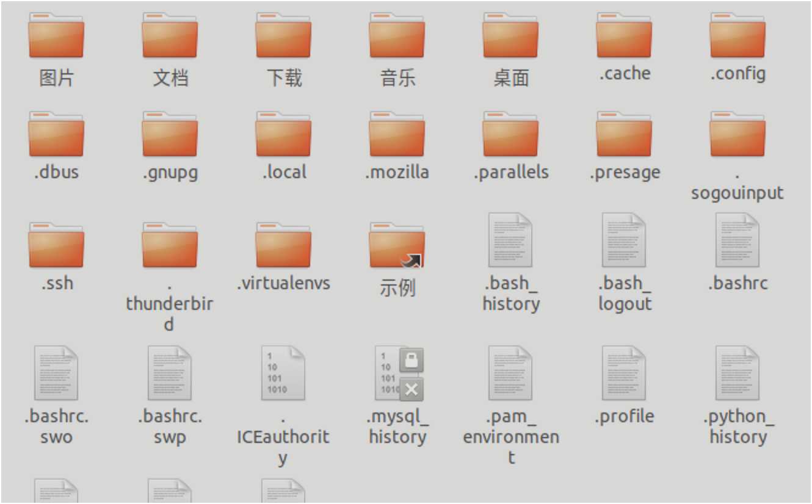Select the .ssh folder icon

click(56, 245)
